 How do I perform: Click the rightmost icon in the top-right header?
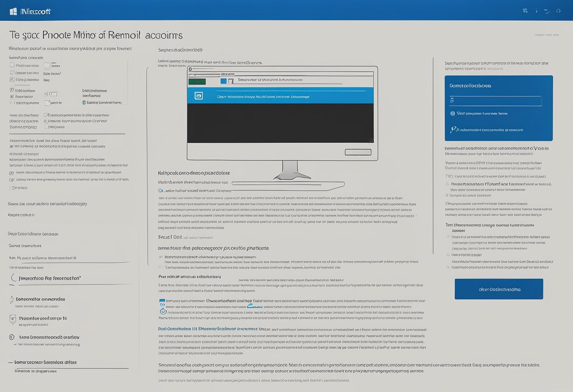(558, 10)
